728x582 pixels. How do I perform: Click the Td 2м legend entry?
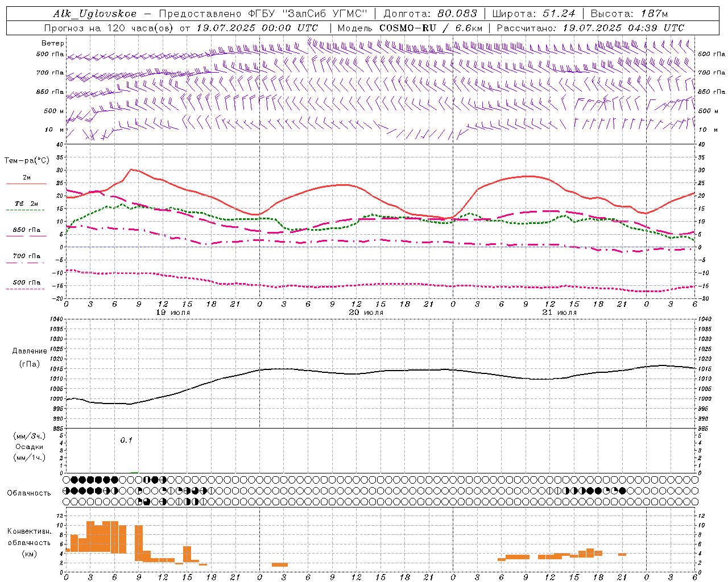[27, 203]
